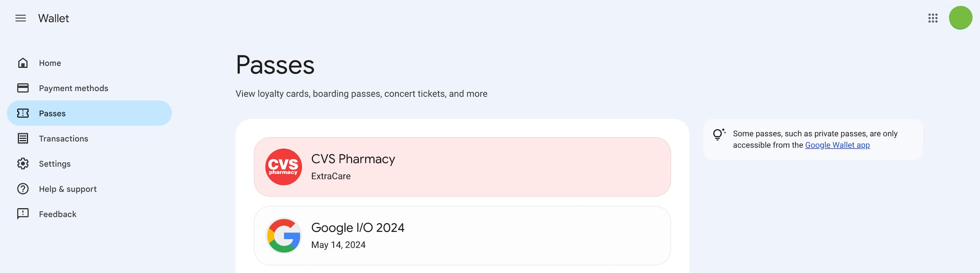Click the Settings gear icon
This screenshot has width=980, height=273.
click(x=23, y=164)
